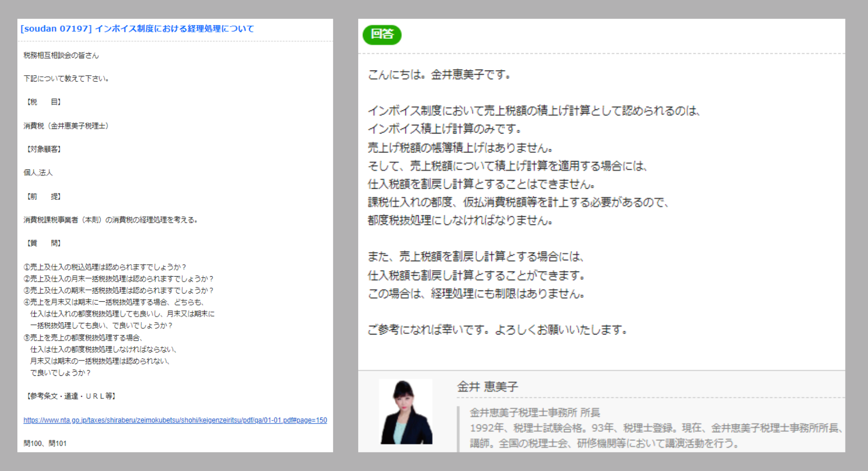The height and width of the screenshot is (471, 868).
Task: Click 金井恵美子's profile photo
Action: click(x=405, y=412)
